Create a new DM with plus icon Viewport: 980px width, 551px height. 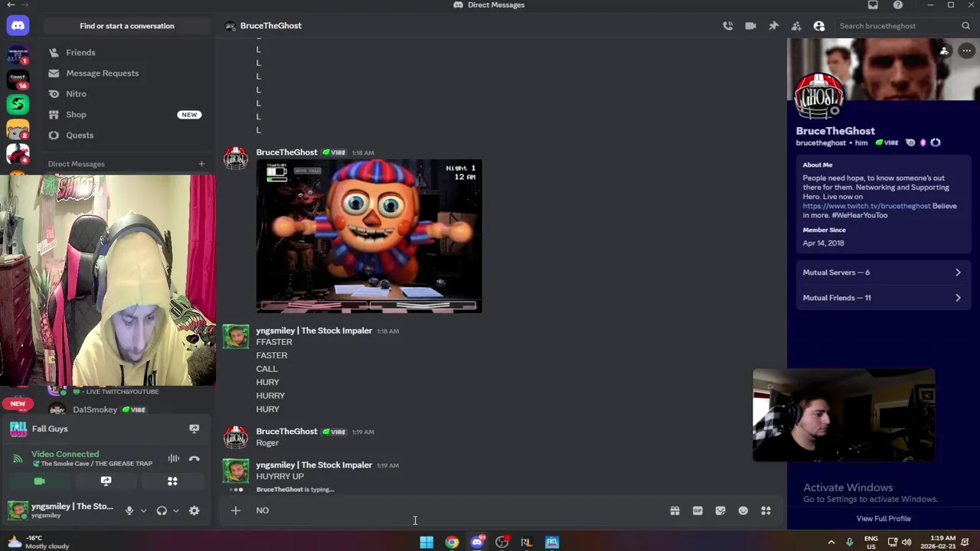[x=201, y=164]
